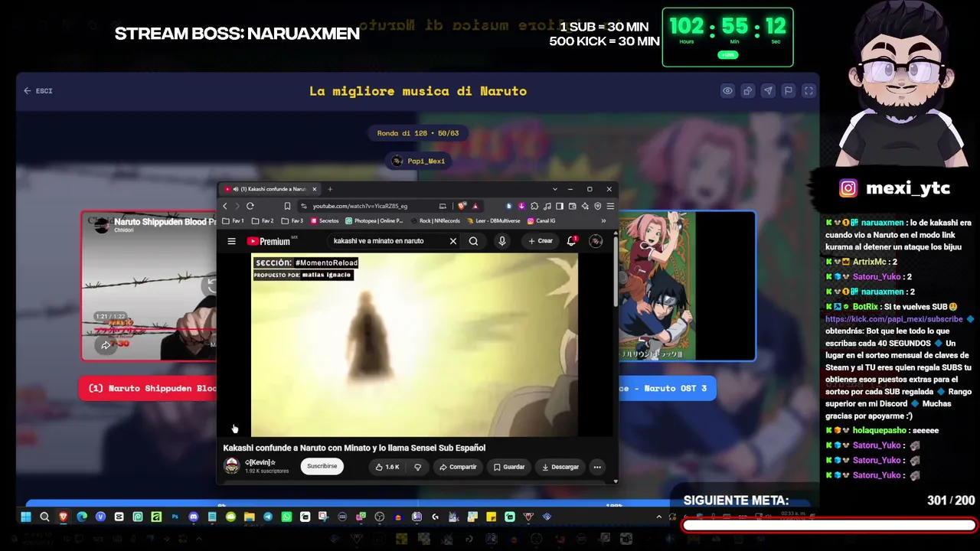Open Kevin's channel avatar
Screen dimensions: 980x551
[231, 466]
